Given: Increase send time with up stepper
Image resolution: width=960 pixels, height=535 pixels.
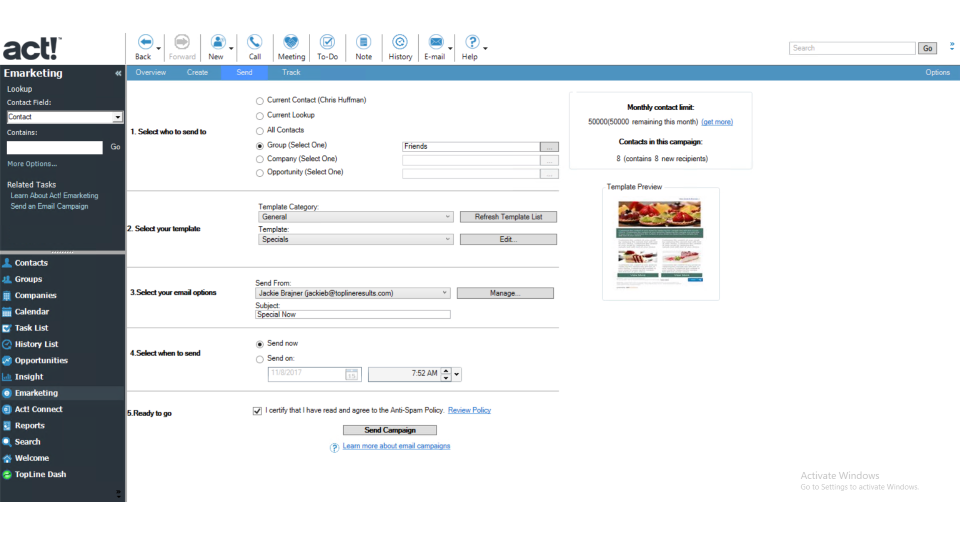Looking at the screenshot, I should [446, 371].
